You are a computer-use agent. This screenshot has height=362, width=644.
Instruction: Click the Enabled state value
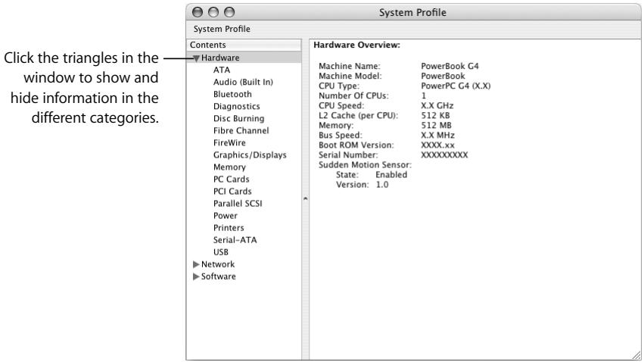coord(391,175)
